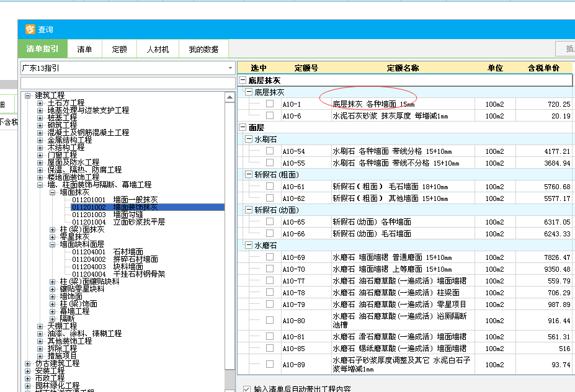Click the 定额名称 column header
575x392 pixels.
403,68
